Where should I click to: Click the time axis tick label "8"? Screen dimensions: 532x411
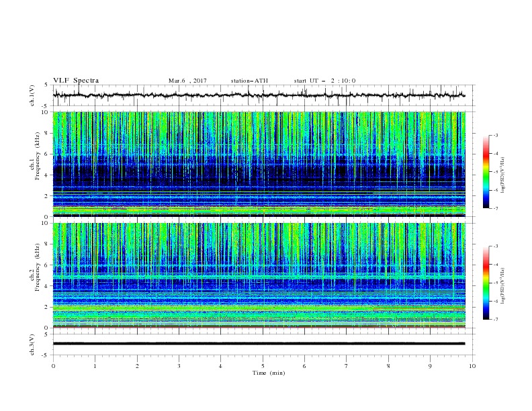388,366
